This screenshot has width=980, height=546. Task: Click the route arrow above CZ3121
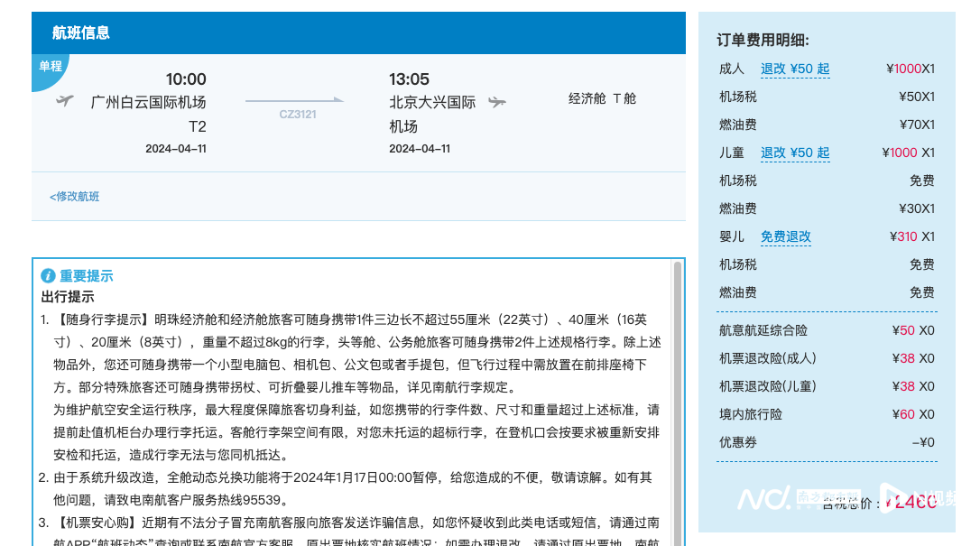(294, 99)
